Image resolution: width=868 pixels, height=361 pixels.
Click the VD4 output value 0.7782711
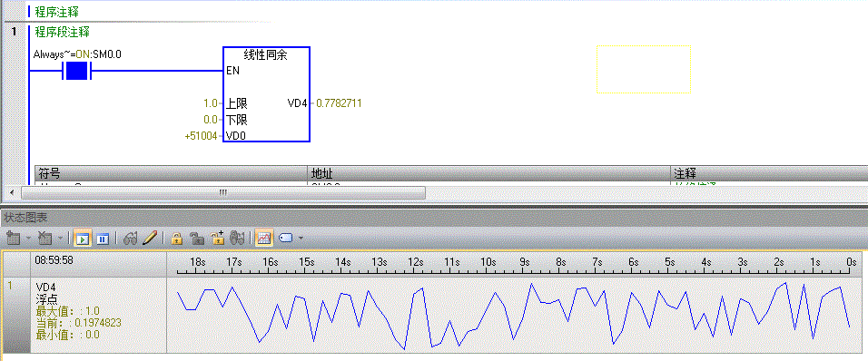pos(339,102)
